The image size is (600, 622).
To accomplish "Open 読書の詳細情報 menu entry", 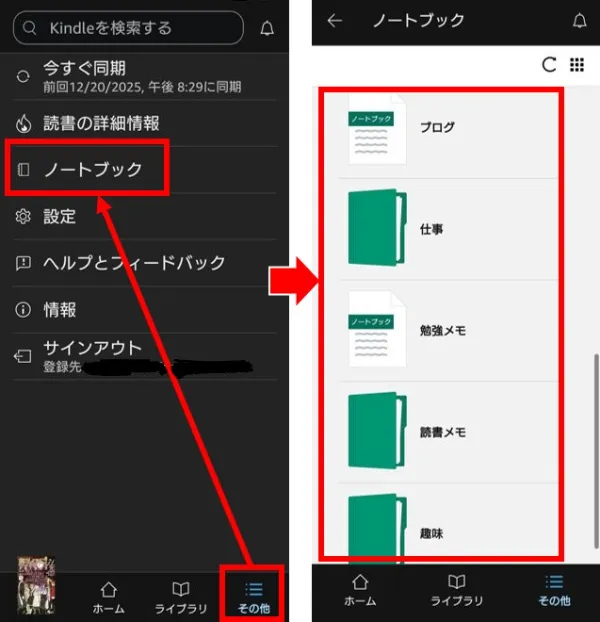I will click(x=100, y=123).
